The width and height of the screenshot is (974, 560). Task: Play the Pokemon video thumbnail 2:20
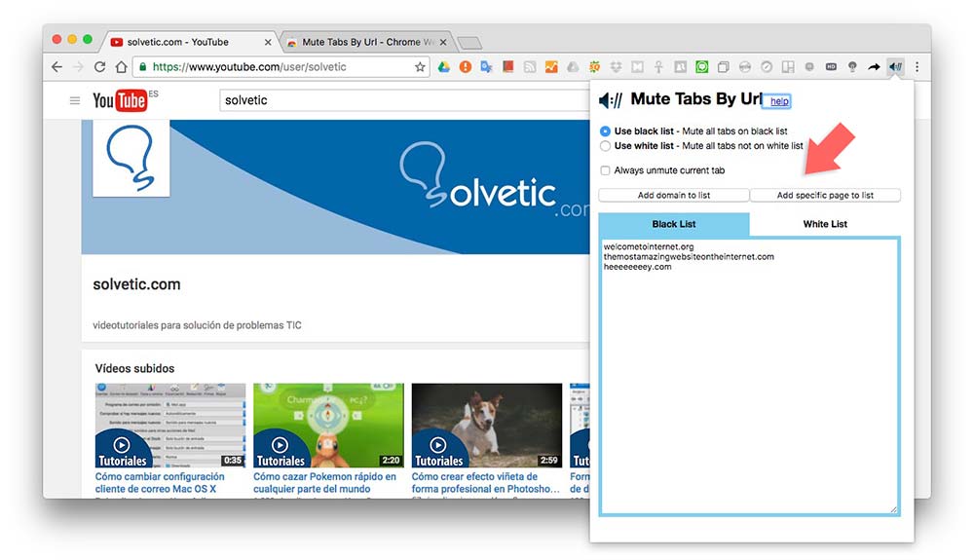point(328,426)
